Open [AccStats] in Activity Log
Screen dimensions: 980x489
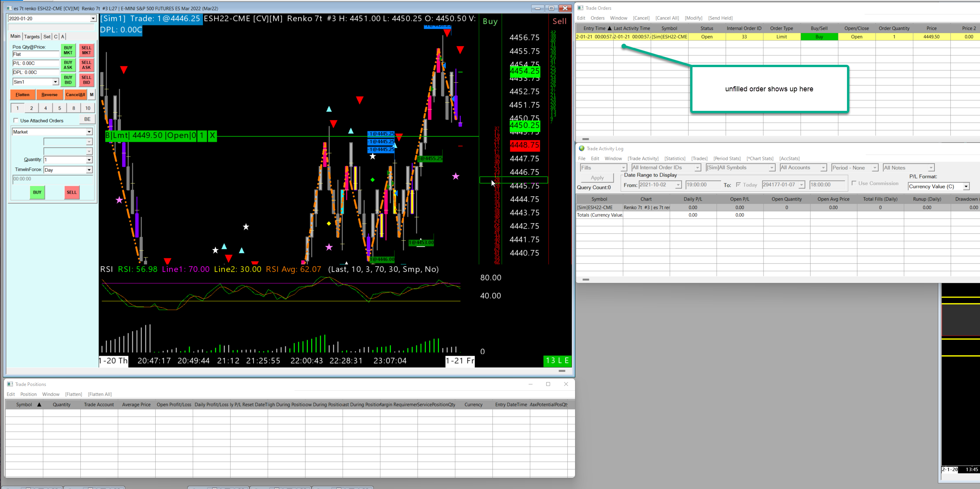(x=789, y=158)
